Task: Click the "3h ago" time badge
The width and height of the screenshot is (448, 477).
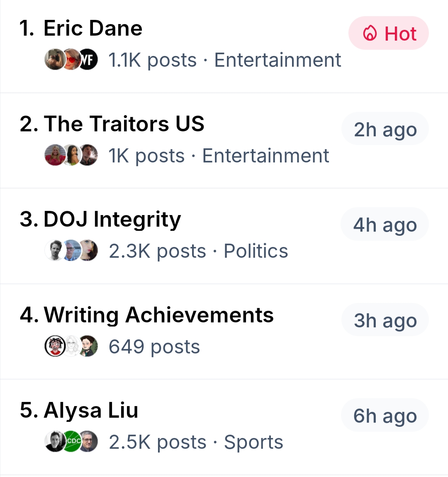Action: click(x=385, y=320)
